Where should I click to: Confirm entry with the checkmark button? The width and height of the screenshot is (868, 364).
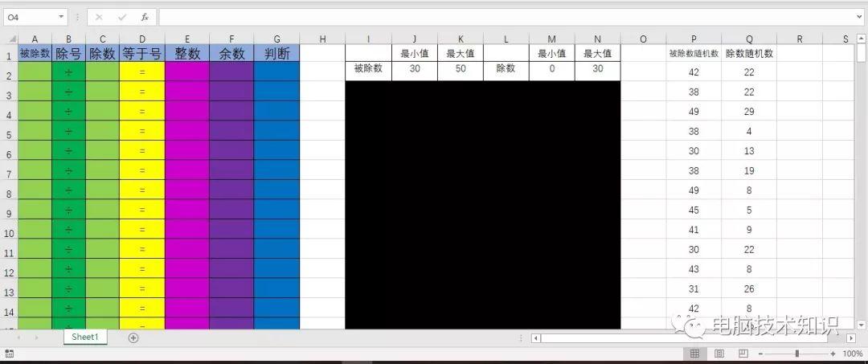(122, 17)
